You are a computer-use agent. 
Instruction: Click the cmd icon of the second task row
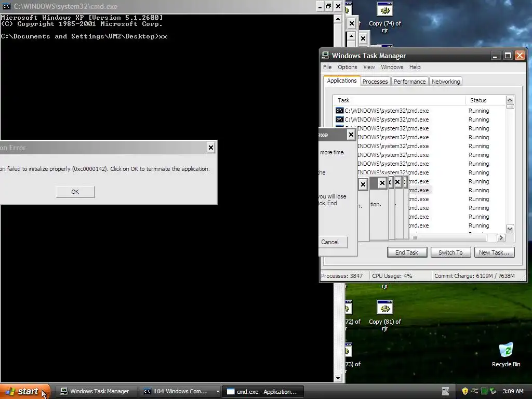click(339, 119)
